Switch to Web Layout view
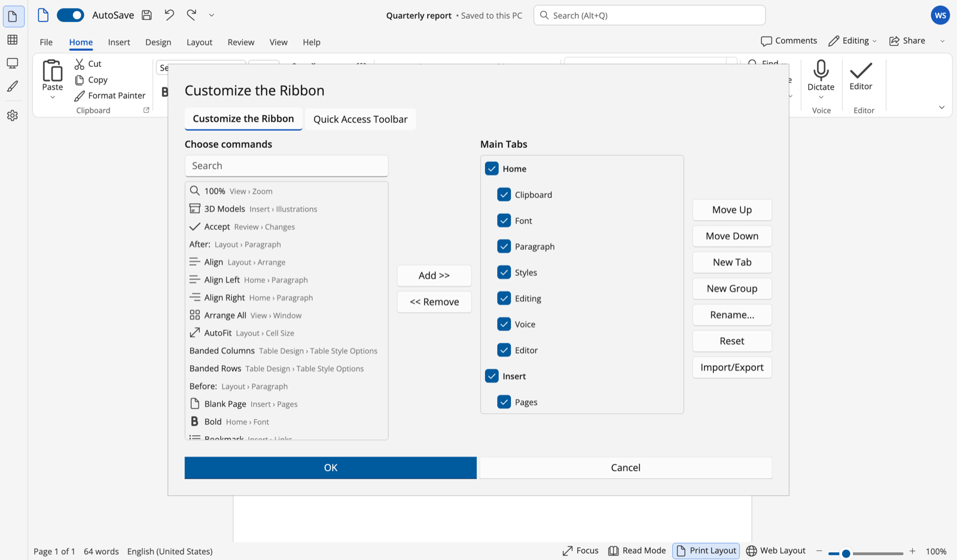Screen dimensions: 957x560 [776, 551]
